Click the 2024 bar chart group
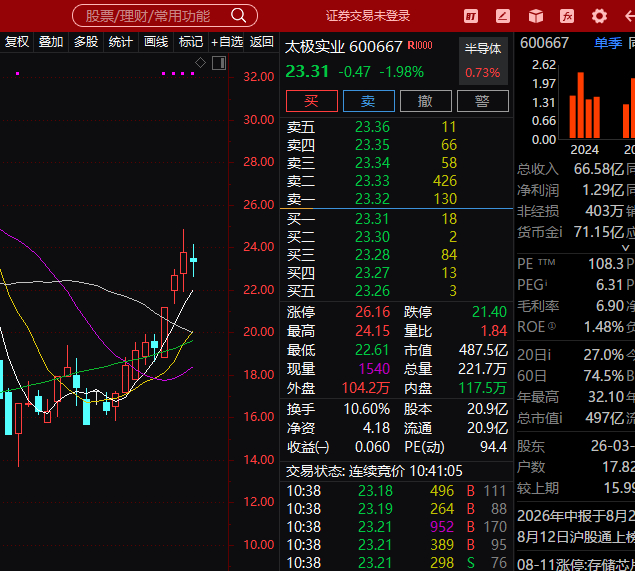 coord(584,105)
